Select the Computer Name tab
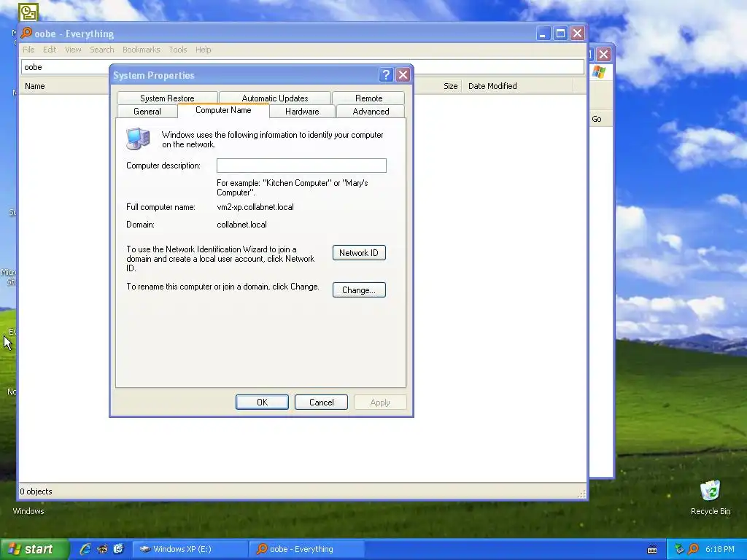The width and height of the screenshot is (747, 560). [223, 111]
